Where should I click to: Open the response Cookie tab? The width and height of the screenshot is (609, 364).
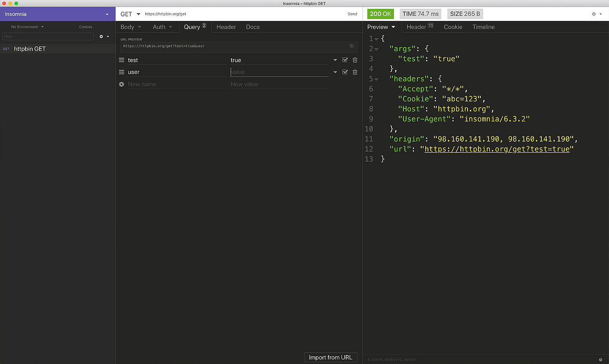pos(453,27)
